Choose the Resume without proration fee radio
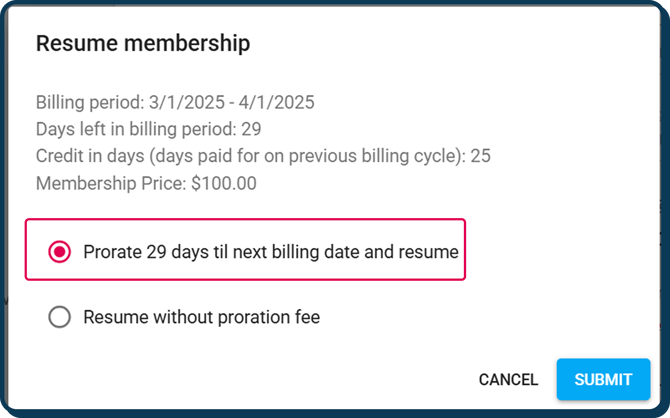 pyautogui.click(x=60, y=318)
